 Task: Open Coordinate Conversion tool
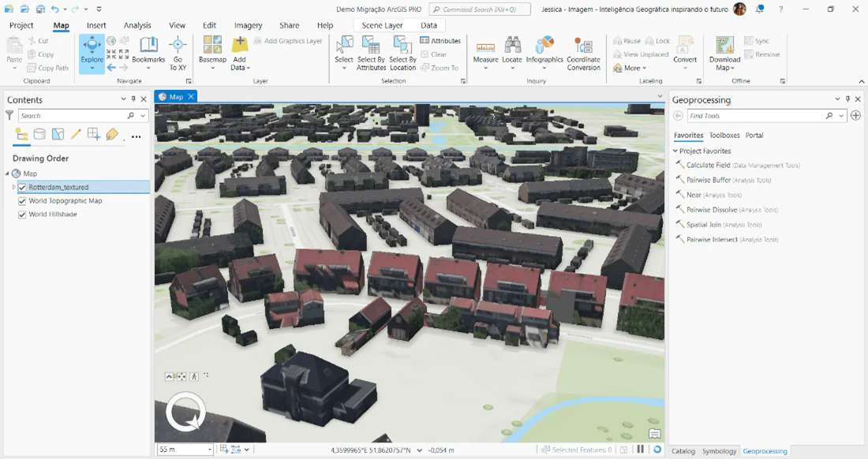click(x=583, y=50)
